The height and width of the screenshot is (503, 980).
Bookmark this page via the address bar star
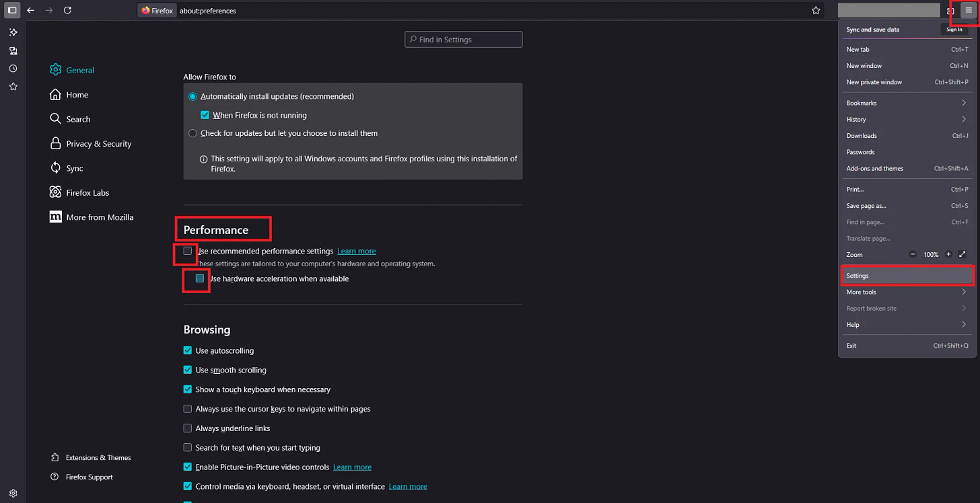(x=815, y=10)
